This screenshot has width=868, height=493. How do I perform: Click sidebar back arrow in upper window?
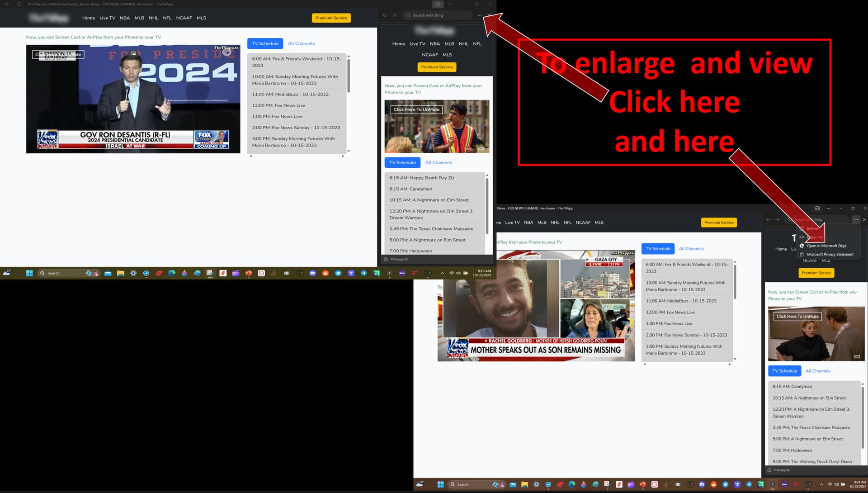coord(385,15)
